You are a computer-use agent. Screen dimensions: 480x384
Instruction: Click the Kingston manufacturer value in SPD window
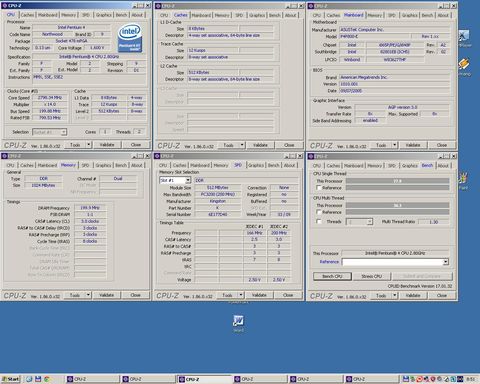(217, 201)
